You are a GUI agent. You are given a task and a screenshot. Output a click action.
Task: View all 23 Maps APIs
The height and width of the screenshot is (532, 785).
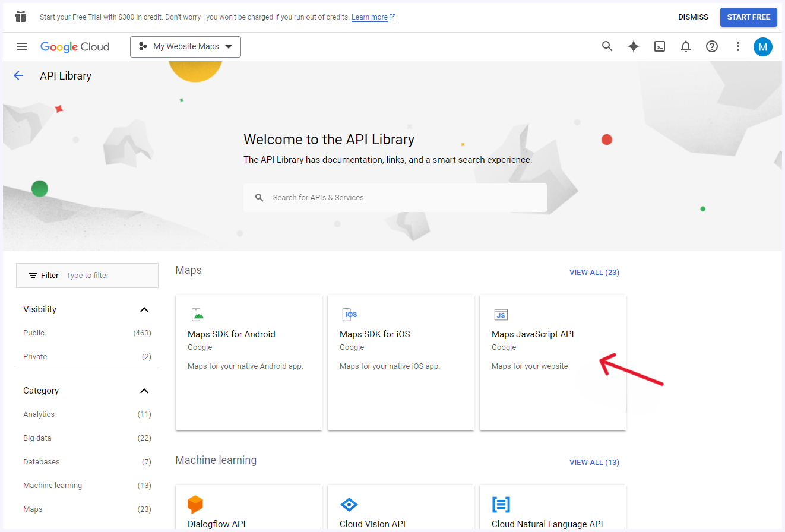point(594,273)
